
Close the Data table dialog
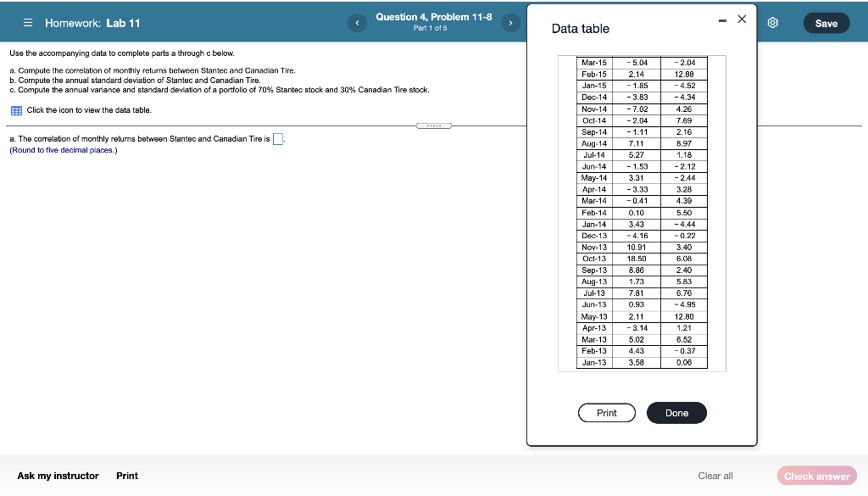click(742, 20)
